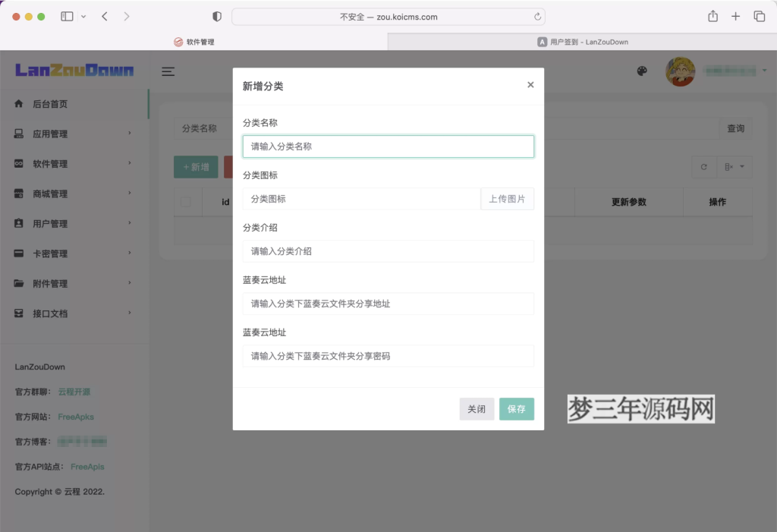
Task: Click the 分类名称 input field
Action: click(x=388, y=146)
